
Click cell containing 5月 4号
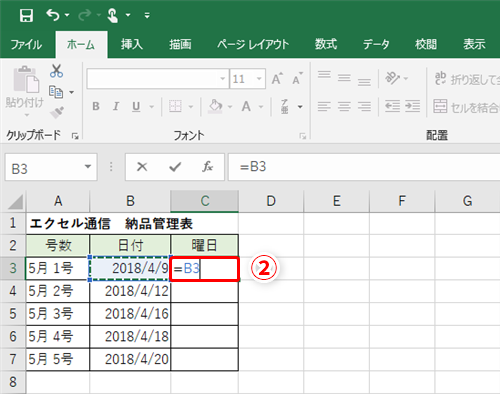tap(58, 336)
